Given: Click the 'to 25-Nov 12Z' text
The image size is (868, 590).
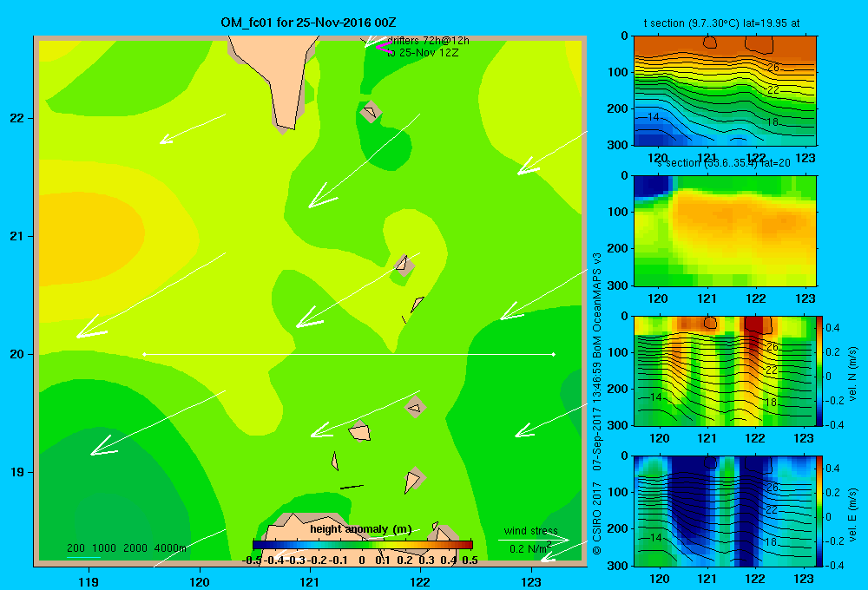Looking at the screenshot, I should [423, 53].
